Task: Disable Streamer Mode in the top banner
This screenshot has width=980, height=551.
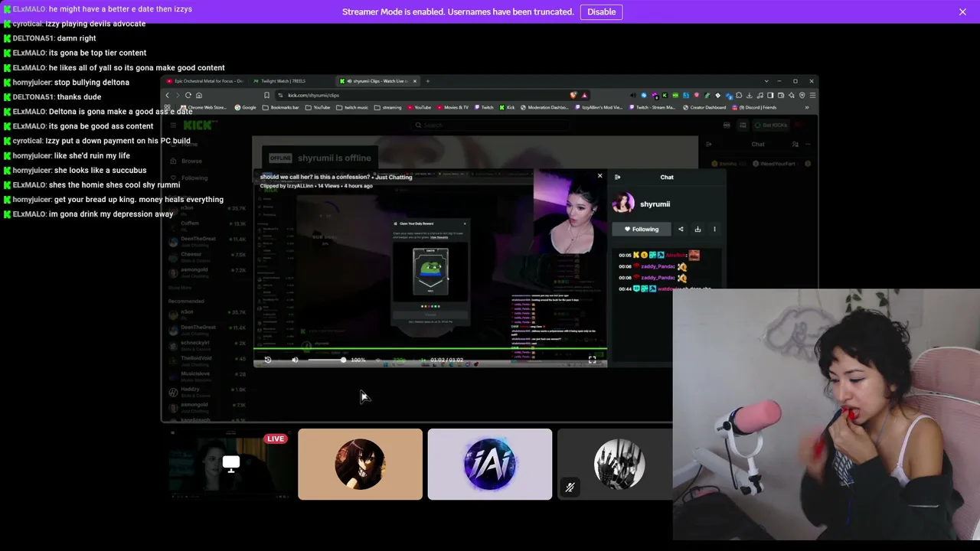Action: (601, 11)
